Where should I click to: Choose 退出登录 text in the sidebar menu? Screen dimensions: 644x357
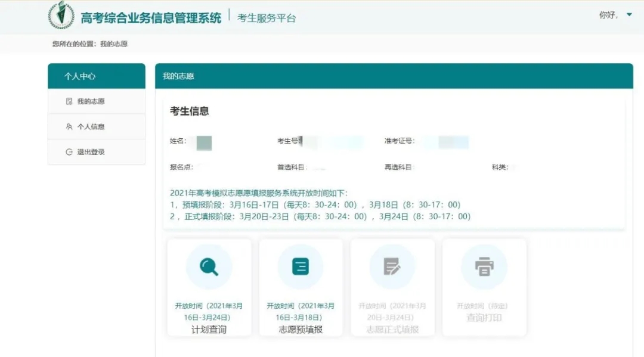pos(91,152)
